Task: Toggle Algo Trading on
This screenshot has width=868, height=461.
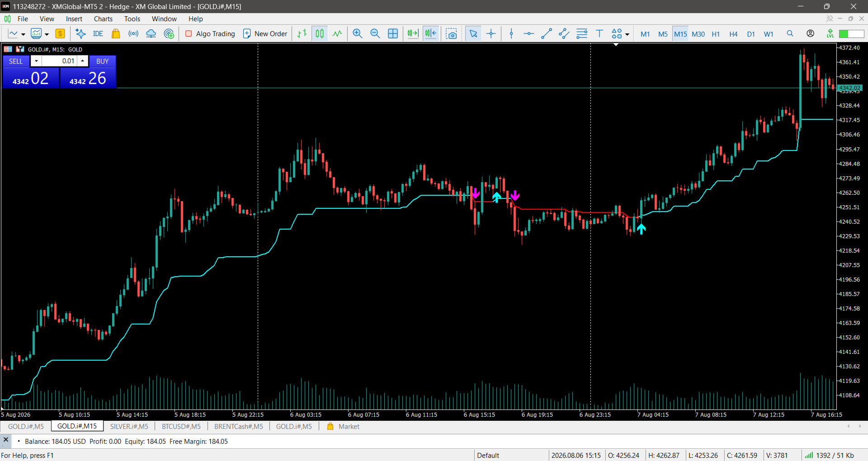Action: (210, 33)
